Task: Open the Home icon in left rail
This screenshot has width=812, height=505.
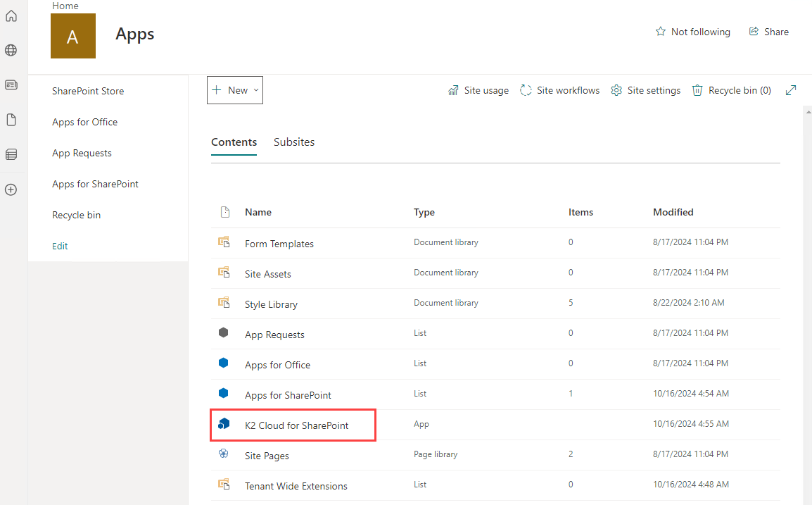Action: click(x=11, y=16)
